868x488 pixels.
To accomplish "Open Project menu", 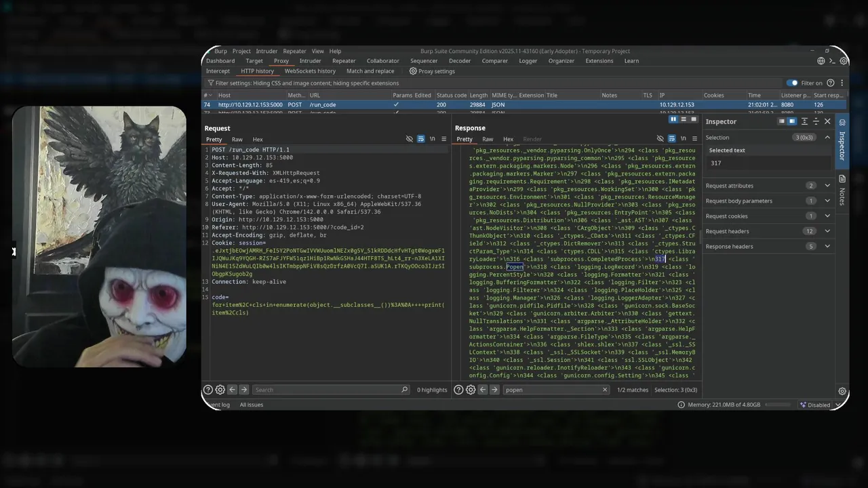I will coord(241,51).
